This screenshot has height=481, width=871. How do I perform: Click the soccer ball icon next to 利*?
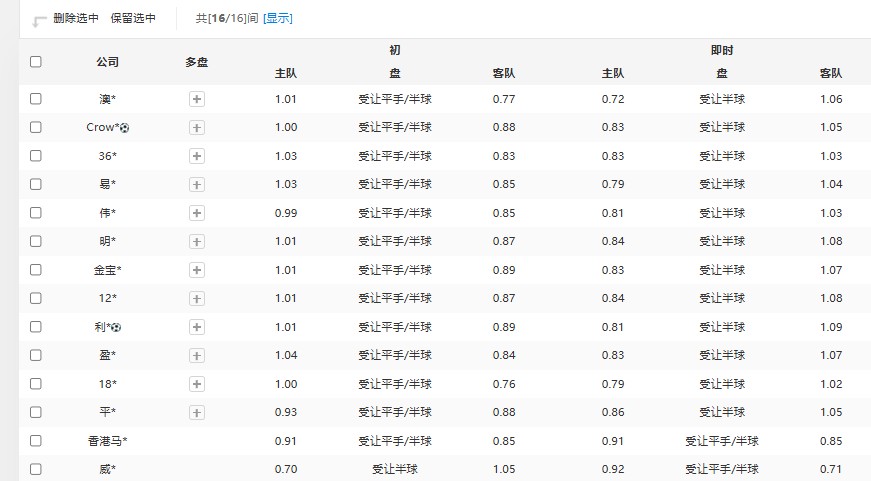point(116,327)
